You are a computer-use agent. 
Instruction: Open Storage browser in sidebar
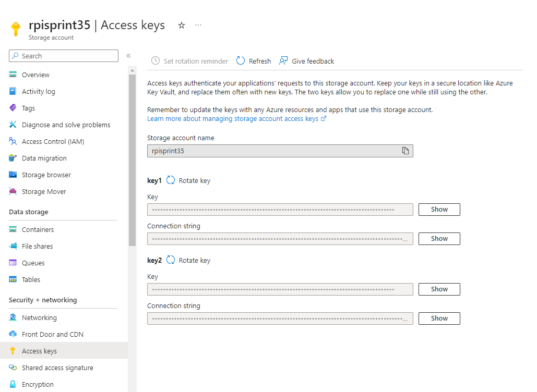46,175
